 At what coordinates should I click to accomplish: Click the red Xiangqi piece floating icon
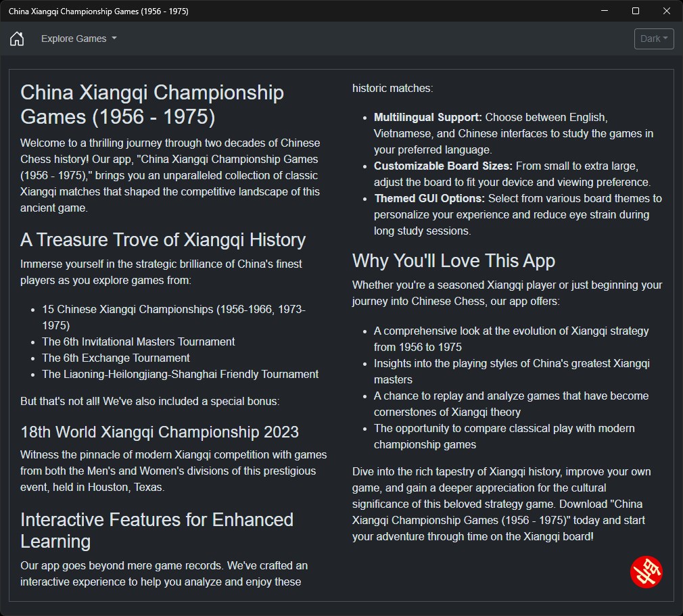tap(646, 571)
